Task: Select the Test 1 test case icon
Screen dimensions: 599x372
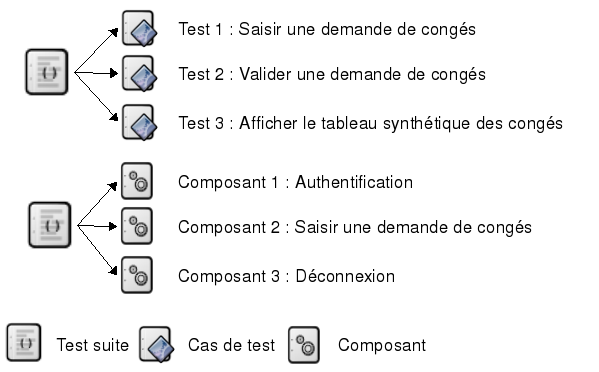Action: (139, 29)
